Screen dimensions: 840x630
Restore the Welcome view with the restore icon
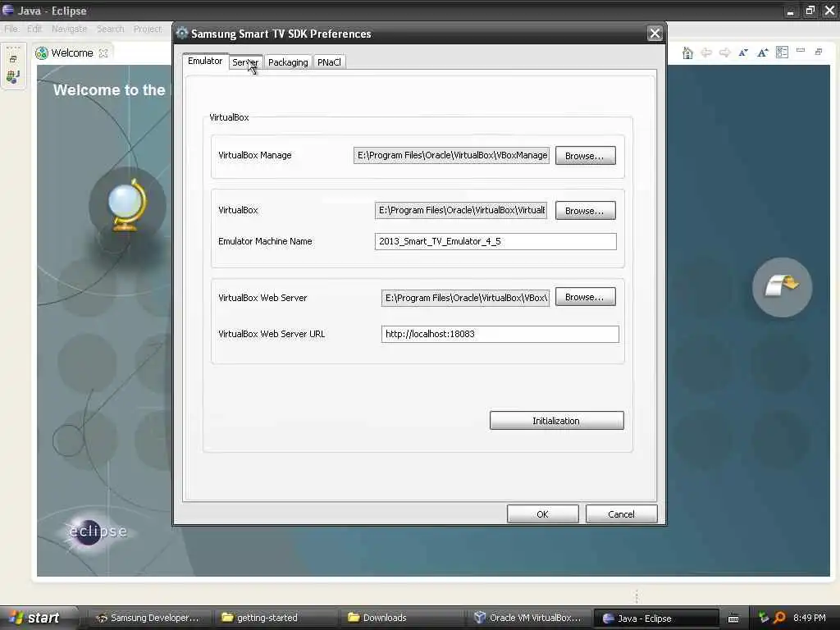pyautogui.click(x=819, y=52)
